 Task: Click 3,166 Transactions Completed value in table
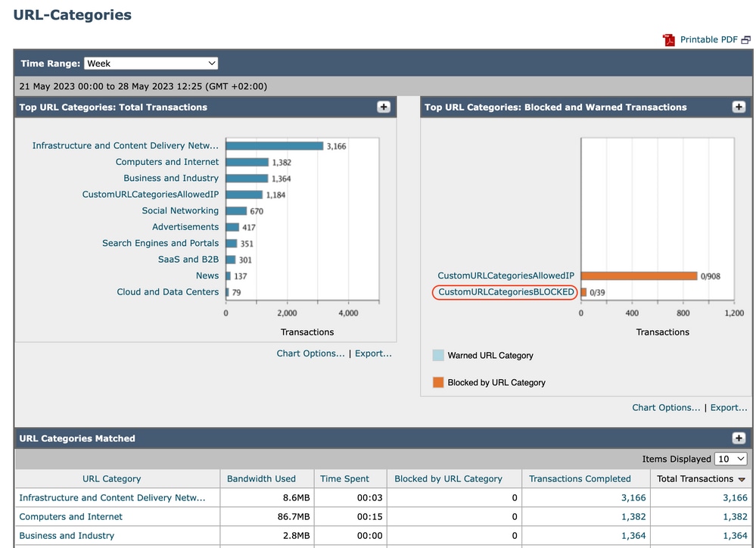[633, 497]
